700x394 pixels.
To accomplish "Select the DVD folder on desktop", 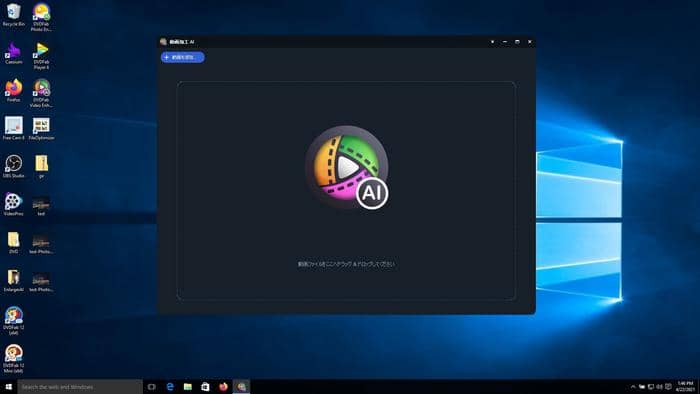I will click(13, 242).
